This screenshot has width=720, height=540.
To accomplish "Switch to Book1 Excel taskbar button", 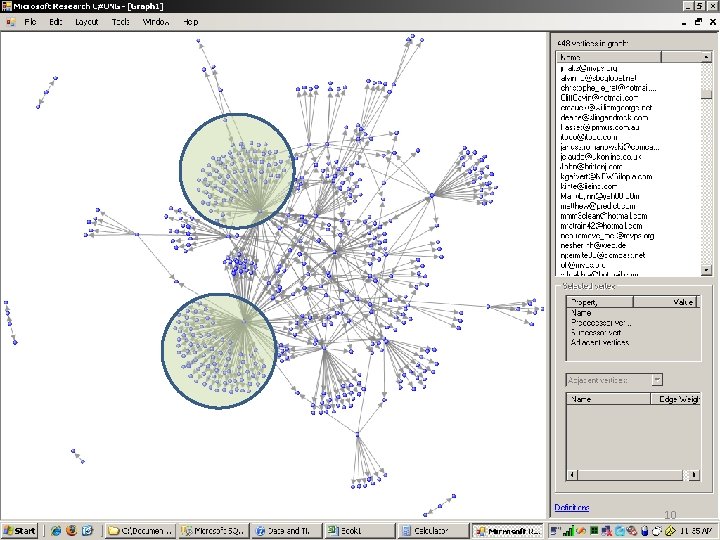I will [360, 531].
